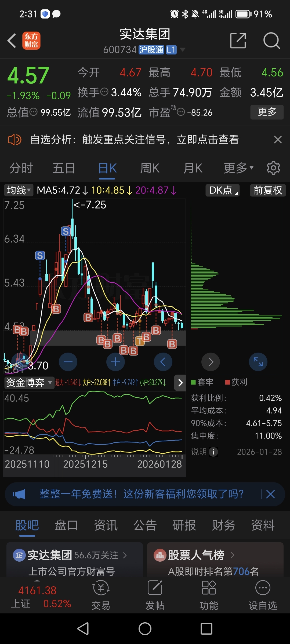Switch to 月K chart tab
The height and width of the screenshot is (644, 290).
click(193, 168)
